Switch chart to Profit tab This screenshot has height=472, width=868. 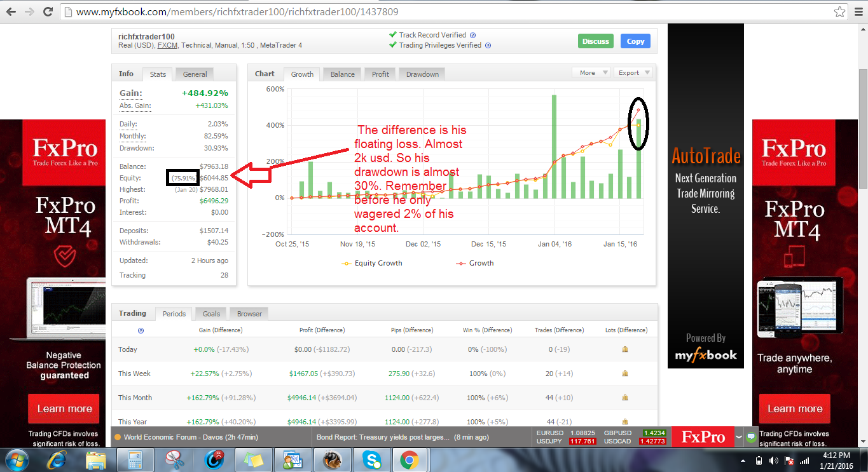tap(380, 74)
